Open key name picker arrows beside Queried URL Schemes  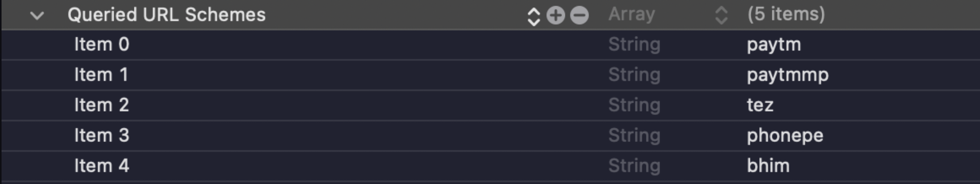pyautogui.click(x=533, y=16)
